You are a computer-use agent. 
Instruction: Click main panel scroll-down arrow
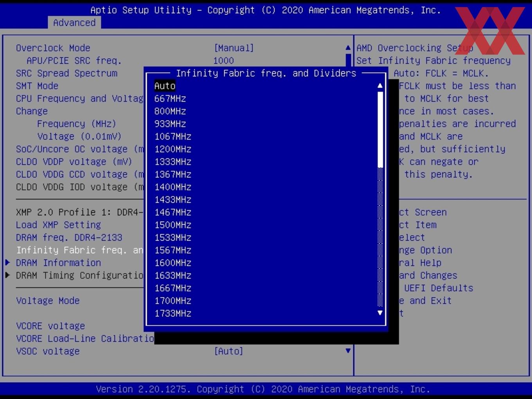point(348,351)
